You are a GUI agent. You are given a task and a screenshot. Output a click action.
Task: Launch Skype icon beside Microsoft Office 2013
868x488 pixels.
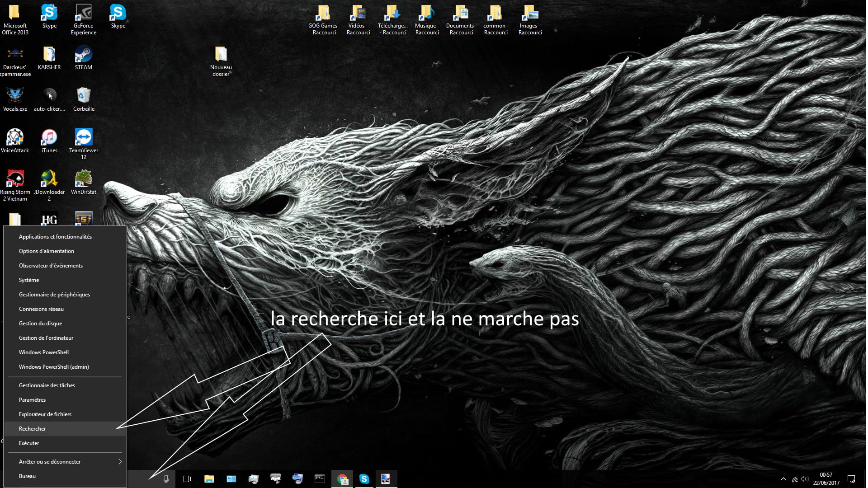pyautogui.click(x=49, y=16)
